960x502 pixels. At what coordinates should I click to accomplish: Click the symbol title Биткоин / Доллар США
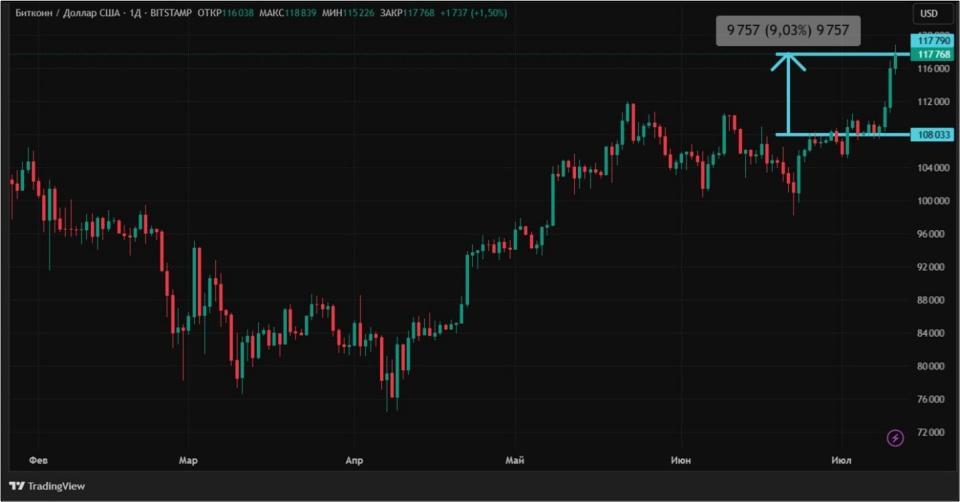[67, 13]
